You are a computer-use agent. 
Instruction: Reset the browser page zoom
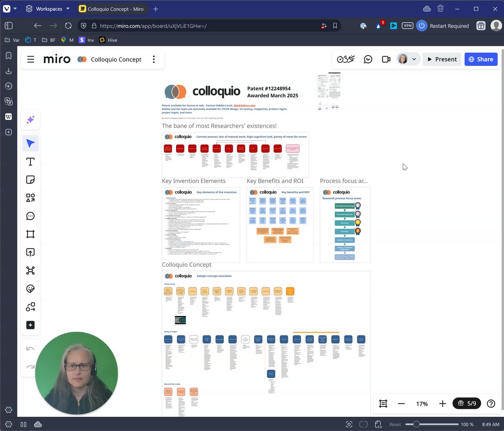coord(395,424)
